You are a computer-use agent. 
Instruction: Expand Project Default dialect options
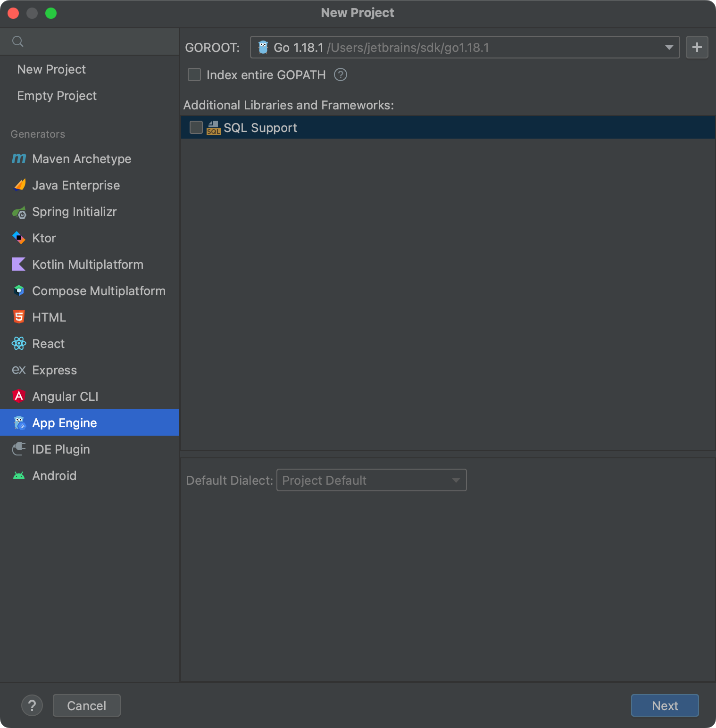(x=454, y=480)
